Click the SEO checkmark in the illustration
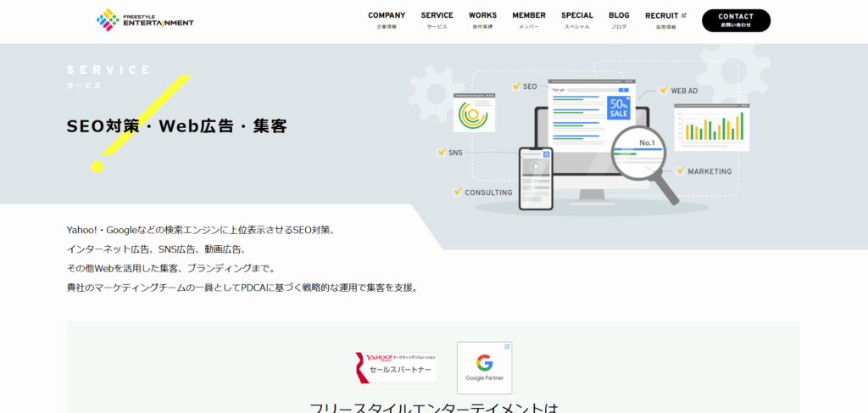This screenshot has width=868, height=413. pos(516,87)
